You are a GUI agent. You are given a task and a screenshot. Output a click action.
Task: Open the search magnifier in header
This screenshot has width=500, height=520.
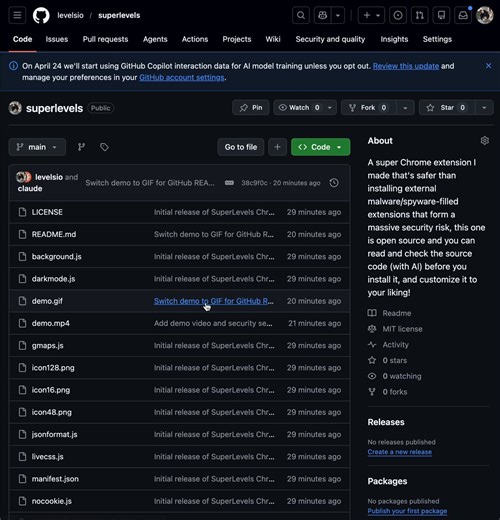301,15
